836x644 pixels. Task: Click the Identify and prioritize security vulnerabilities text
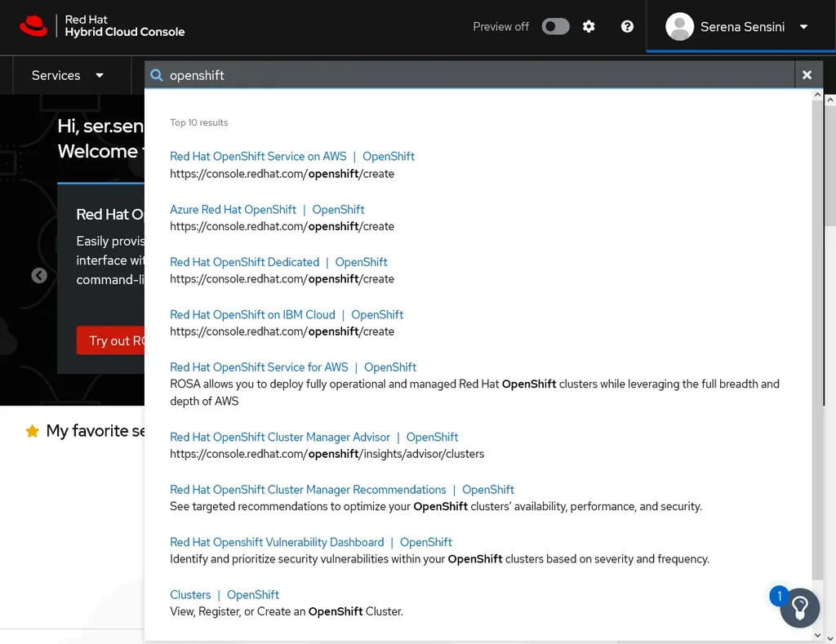[439, 558]
